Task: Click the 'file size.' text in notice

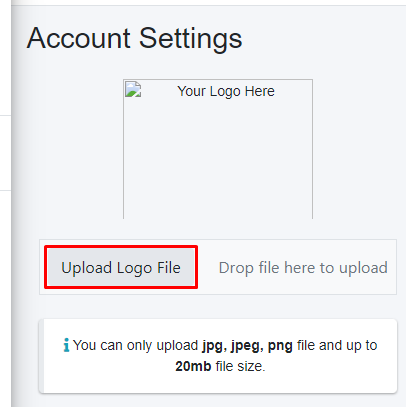Action: [x=240, y=366]
